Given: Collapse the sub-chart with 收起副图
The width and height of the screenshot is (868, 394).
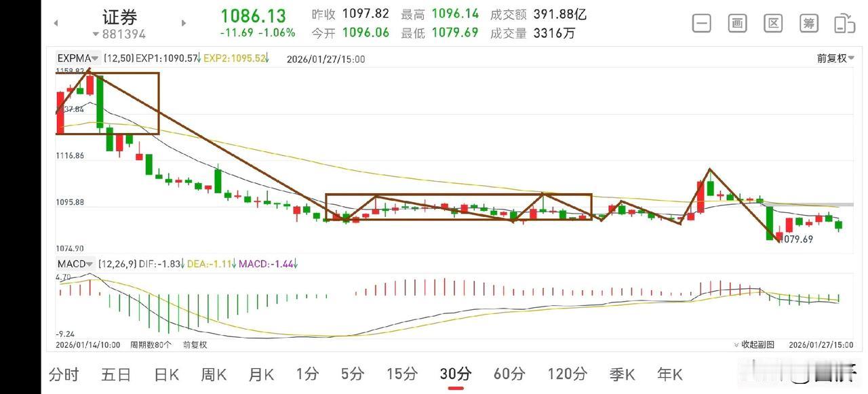Looking at the screenshot, I should (757, 344).
